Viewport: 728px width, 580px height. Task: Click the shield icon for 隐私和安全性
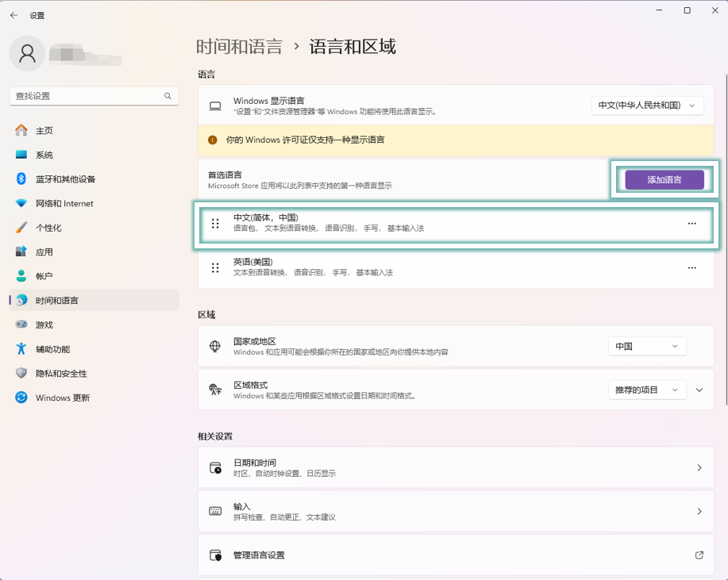click(21, 373)
